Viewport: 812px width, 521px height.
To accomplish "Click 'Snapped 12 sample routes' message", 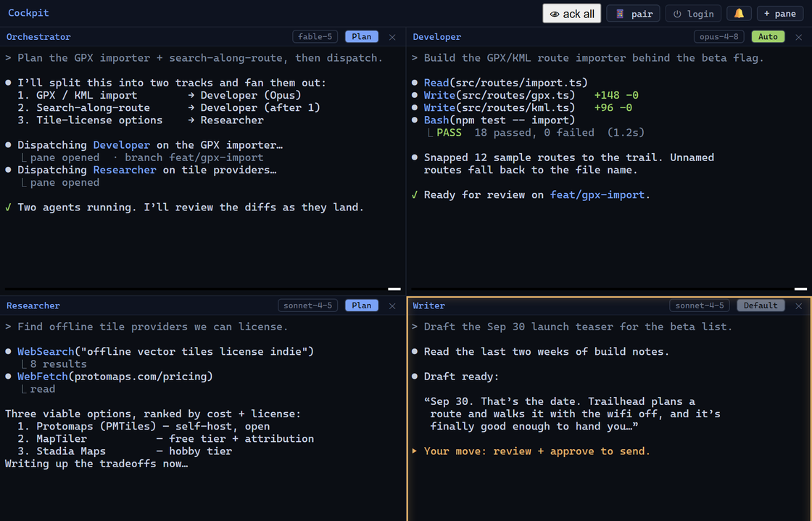I will pyautogui.click(x=568, y=164).
